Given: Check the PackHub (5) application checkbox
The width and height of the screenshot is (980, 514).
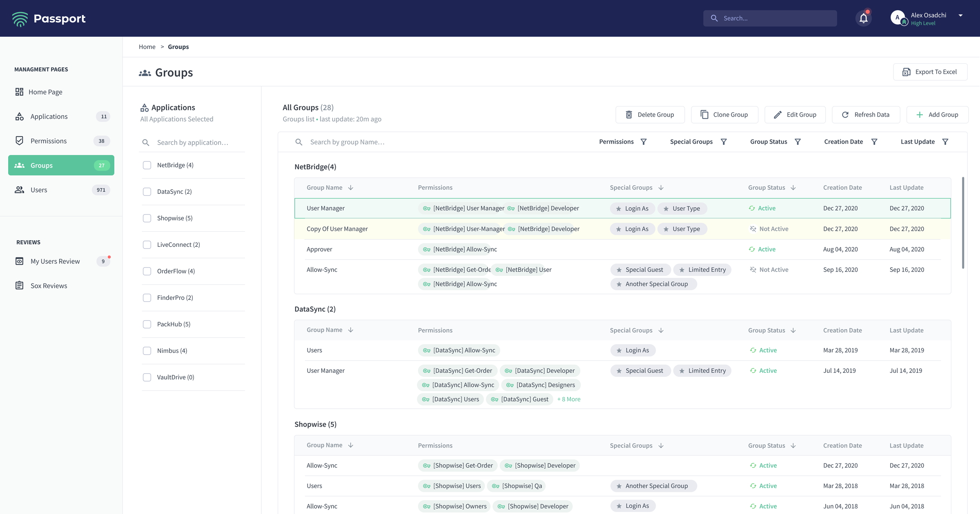Looking at the screenshot, I should click(147, 324).
